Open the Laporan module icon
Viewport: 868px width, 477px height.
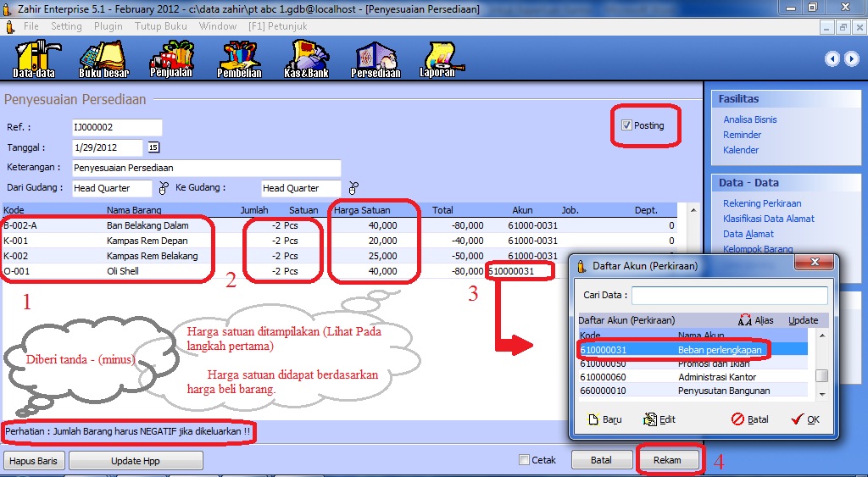442,58
